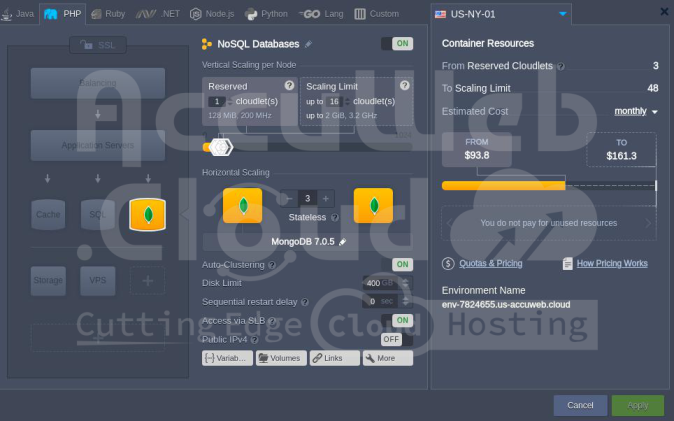This screenshot has height=421, width=674.
Task: Open help icon for Scaling Limit
Action: pos(401,86)
